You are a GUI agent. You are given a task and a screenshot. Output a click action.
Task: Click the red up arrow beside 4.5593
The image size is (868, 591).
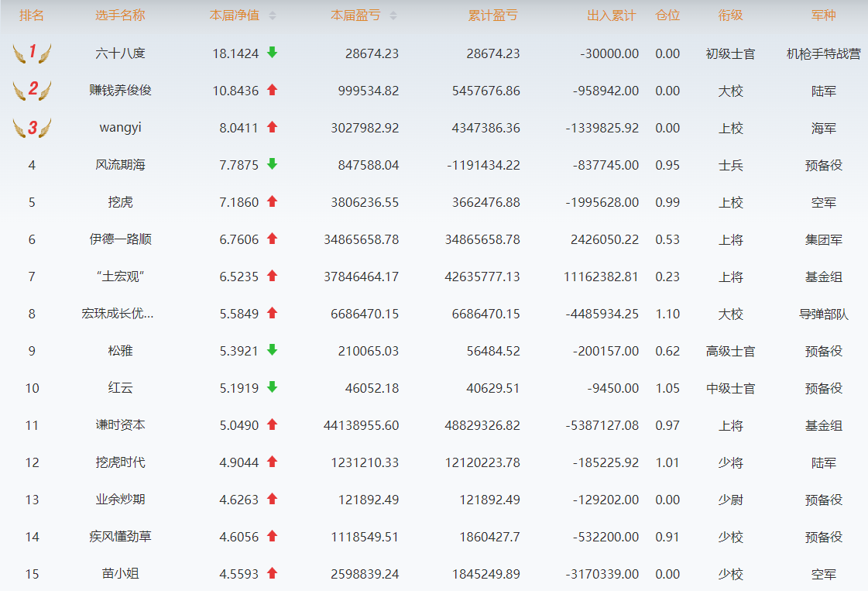[x=272, y=573]
